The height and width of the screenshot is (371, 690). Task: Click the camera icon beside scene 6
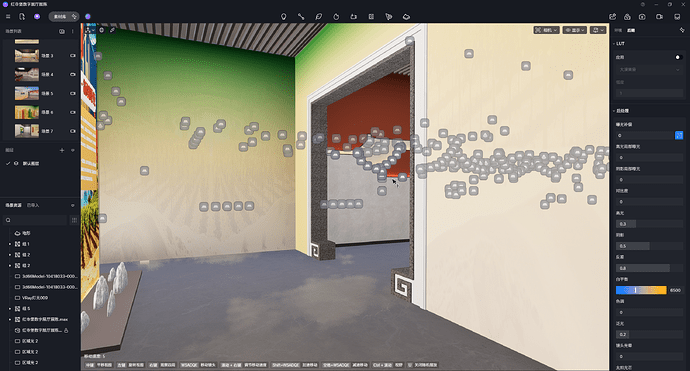coord(73,112)
